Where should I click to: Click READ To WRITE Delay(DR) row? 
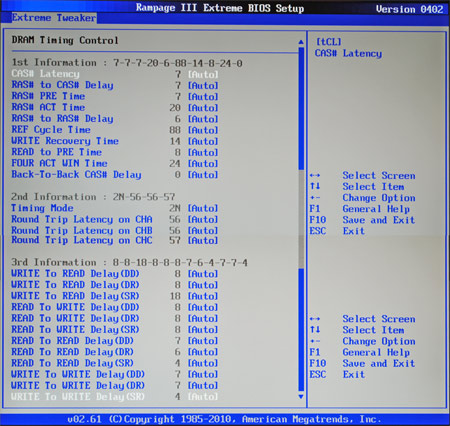coord(115,318)
